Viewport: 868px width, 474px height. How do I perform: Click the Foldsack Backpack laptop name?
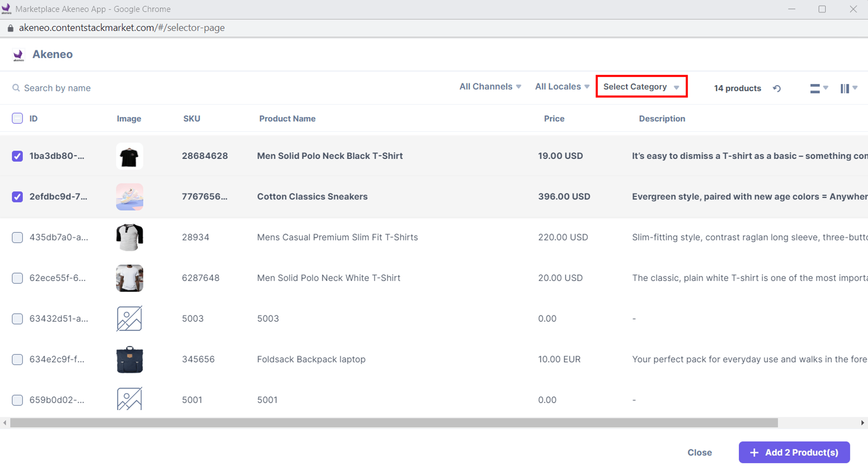[x=311, y=359]
